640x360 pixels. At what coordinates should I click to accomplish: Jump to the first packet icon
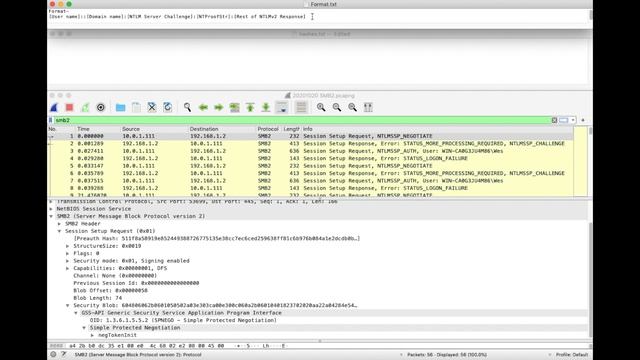click(x=250, y=107)
